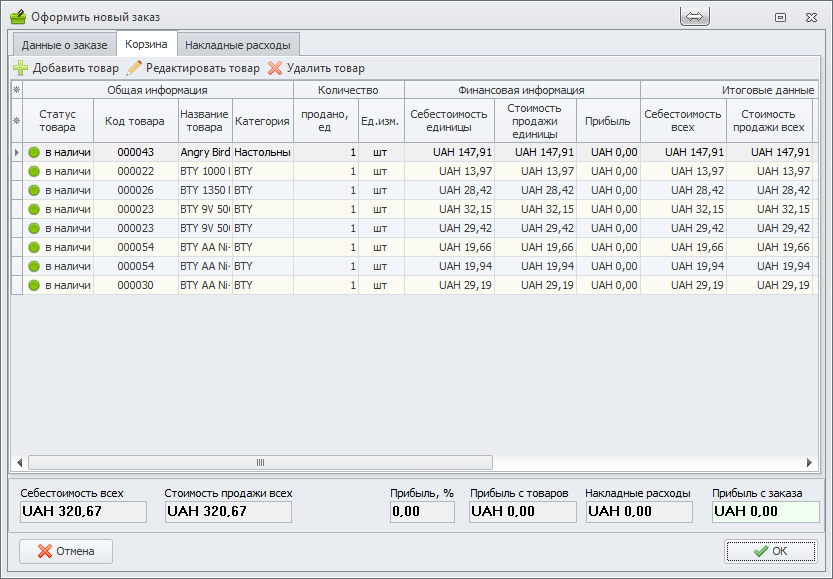Click the row indicator arrow of first row
This screenshot has height=579, width=833.
click(16, 152)
